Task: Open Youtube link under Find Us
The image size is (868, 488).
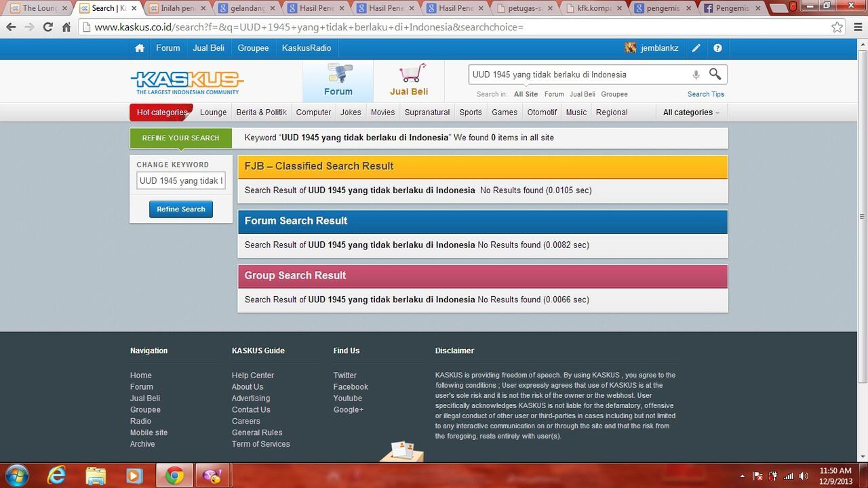Action: [x=348, y=399]
